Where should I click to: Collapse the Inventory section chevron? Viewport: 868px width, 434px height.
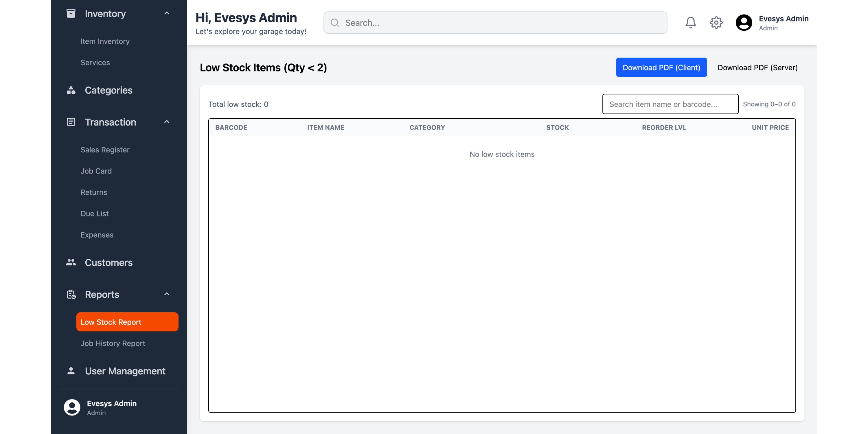(x=166, y=14)
